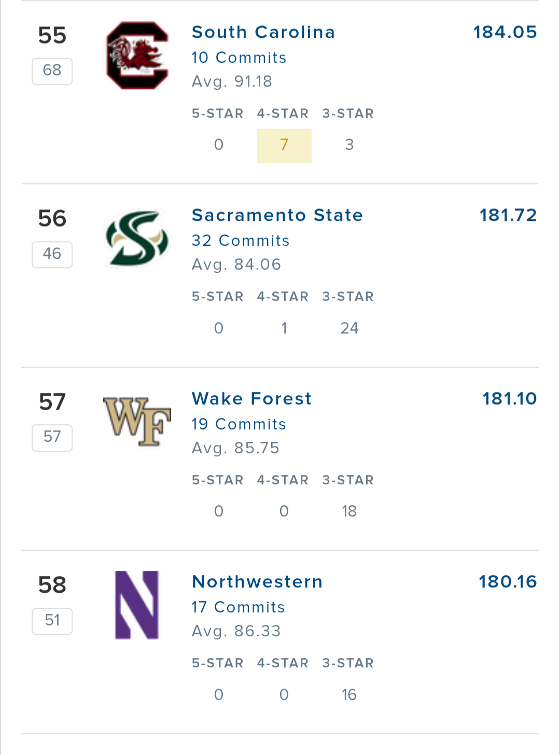Open the Wake Forest team link
This screenshot has height=755, width=560.
pyautogui.click(x=252, y=399)
